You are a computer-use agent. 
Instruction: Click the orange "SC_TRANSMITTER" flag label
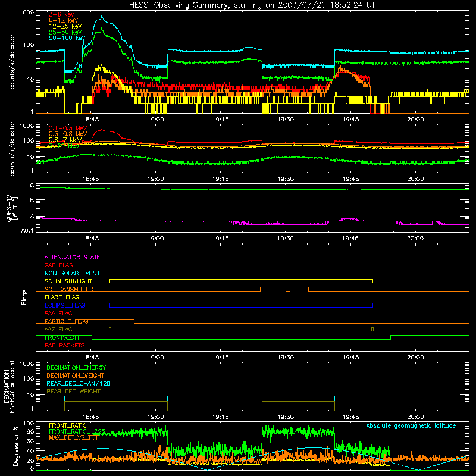[x=69, y=289]
